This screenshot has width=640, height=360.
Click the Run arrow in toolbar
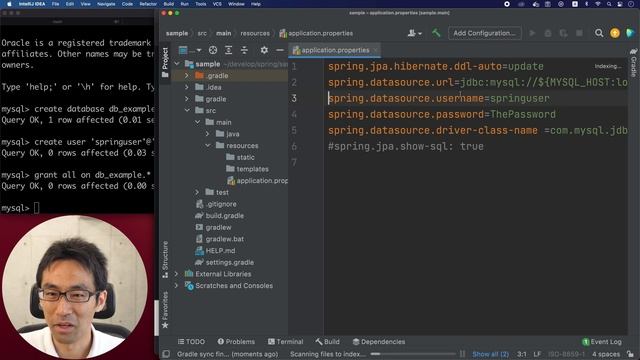tap(532, 33)
